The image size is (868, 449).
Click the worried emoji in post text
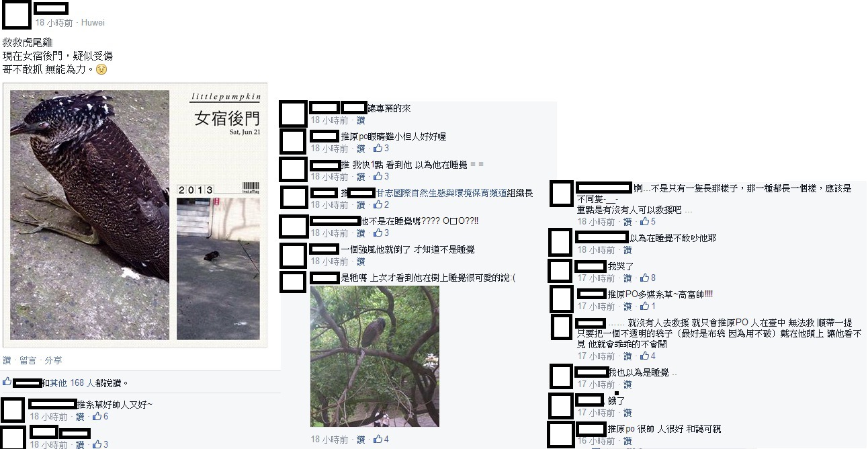pyautogui.click(x=101, y=69)
